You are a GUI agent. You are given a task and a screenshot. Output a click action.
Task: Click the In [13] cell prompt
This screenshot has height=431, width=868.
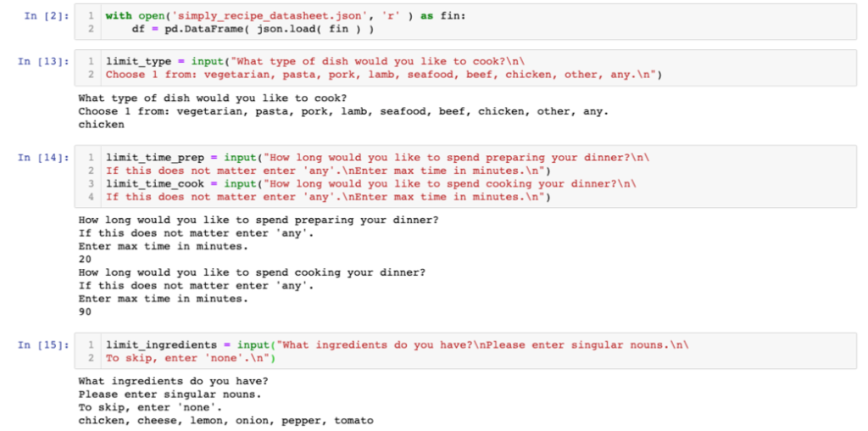39,62
